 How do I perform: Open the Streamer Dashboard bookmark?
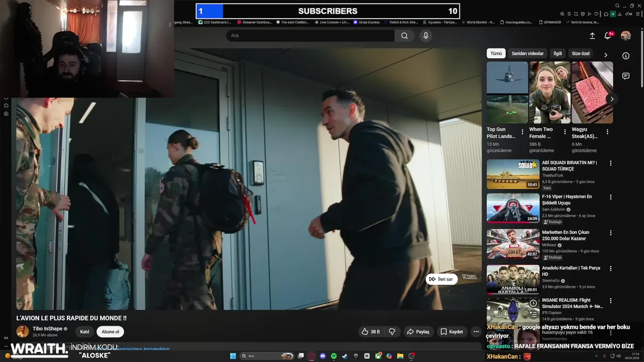click(x=255, y=22)
